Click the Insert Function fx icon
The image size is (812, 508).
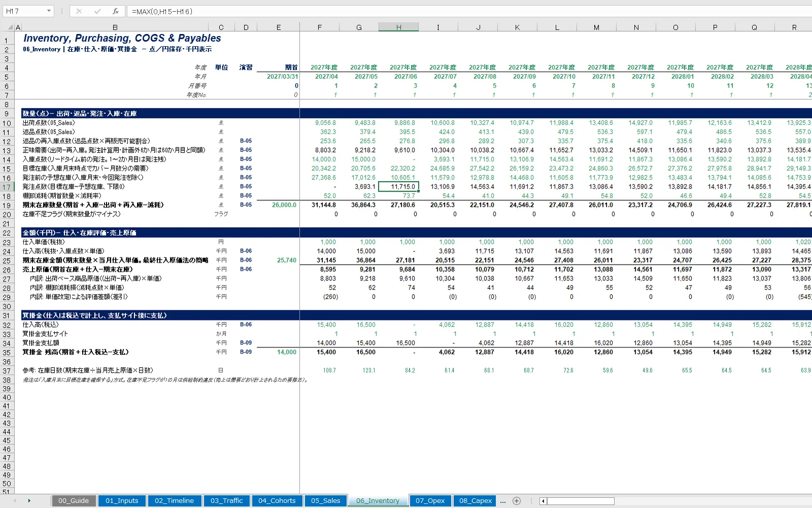[116, 11]
